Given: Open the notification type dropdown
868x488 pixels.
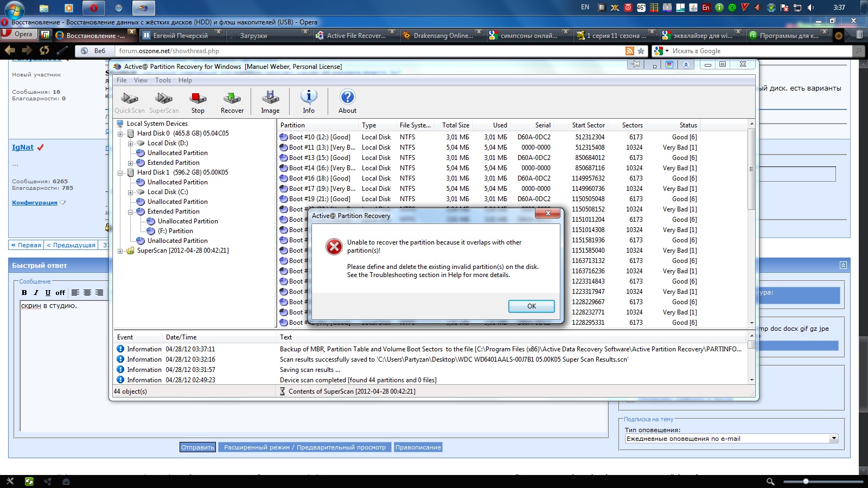Looking at the screenshot, I should 834,439.
